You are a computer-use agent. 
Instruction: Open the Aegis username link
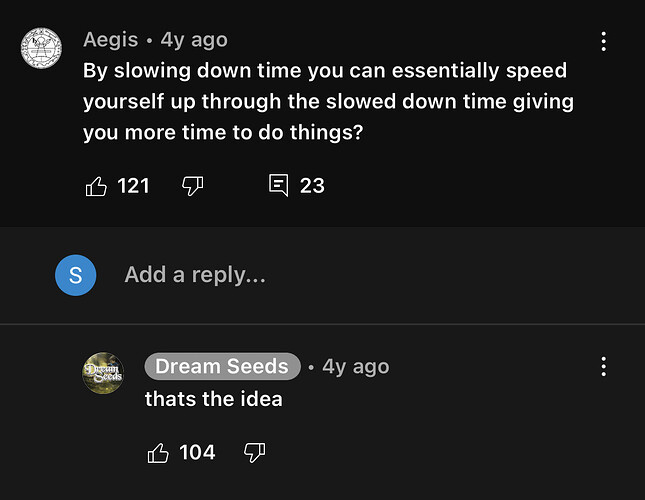pyautogui.click(x=110, y=40)
